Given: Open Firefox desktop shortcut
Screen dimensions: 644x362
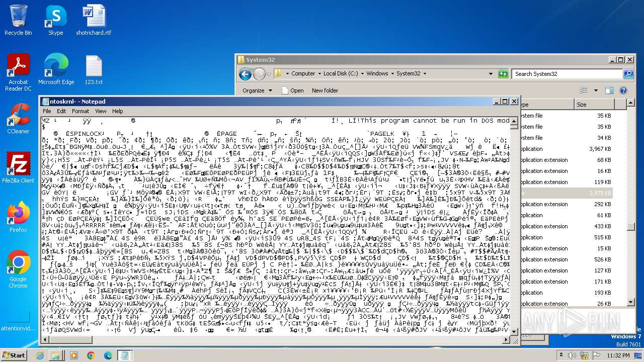Looking at the screenshot, I should [18, 217].
